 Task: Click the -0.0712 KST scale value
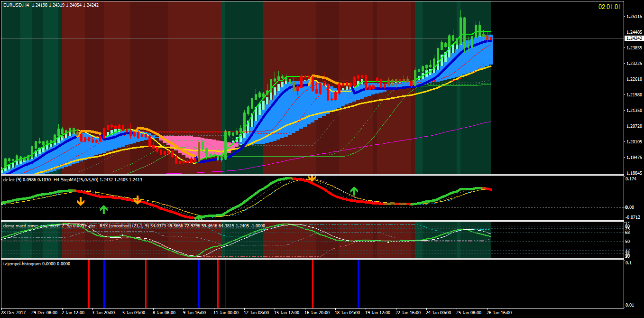633,217
